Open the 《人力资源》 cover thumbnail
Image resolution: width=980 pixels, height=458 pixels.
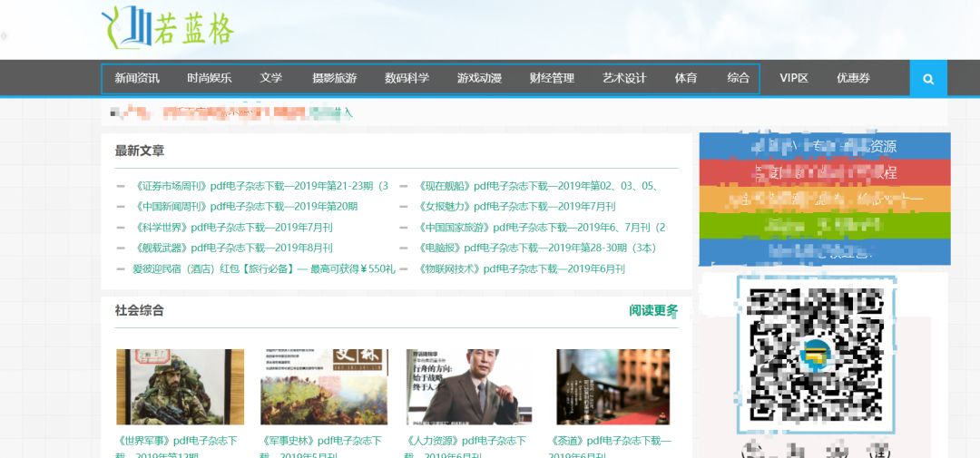[469, 386]
